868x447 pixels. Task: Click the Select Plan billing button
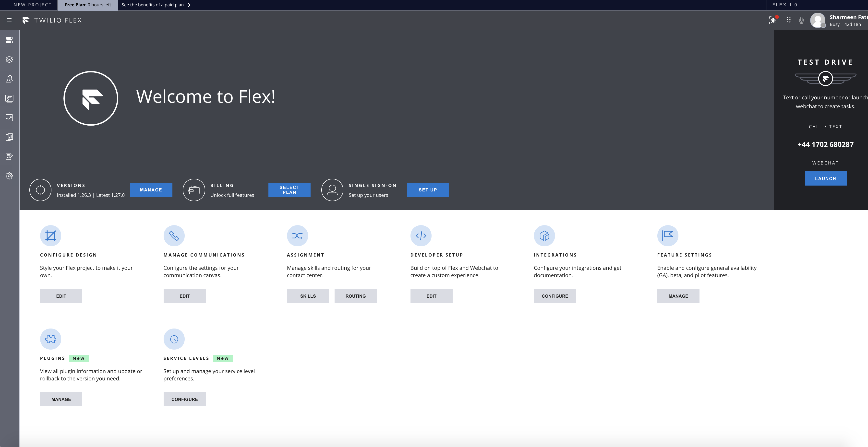click(289, 190)
